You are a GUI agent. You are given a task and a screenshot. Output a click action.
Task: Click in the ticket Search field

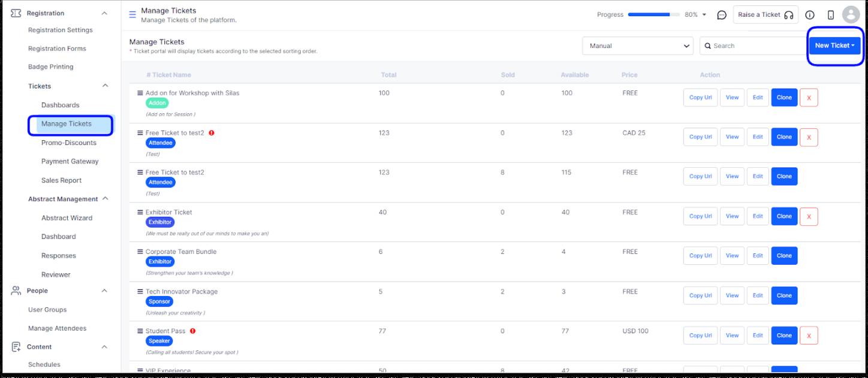tap(752, 46)
